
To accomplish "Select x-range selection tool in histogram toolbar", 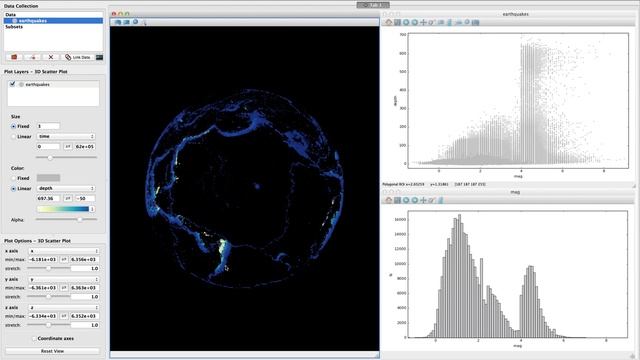I will click(441, 200).
